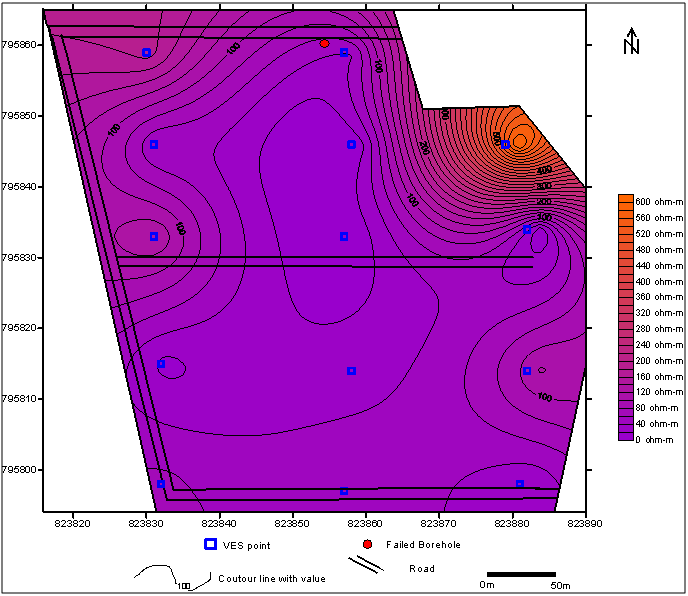The image size is (688, 596).
Task: Click the 795830 y-axis label
Action: (21, 257)
